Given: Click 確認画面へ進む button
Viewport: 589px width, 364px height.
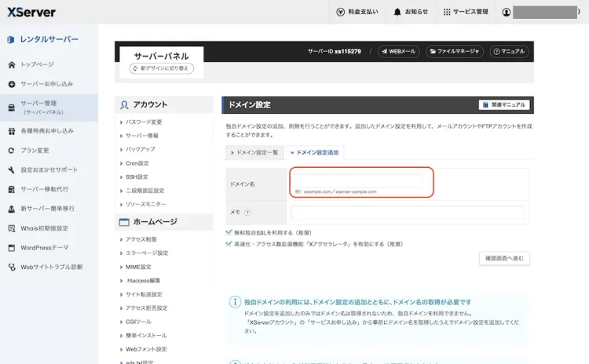Looking at the screenshot, I should click(504, 258).
